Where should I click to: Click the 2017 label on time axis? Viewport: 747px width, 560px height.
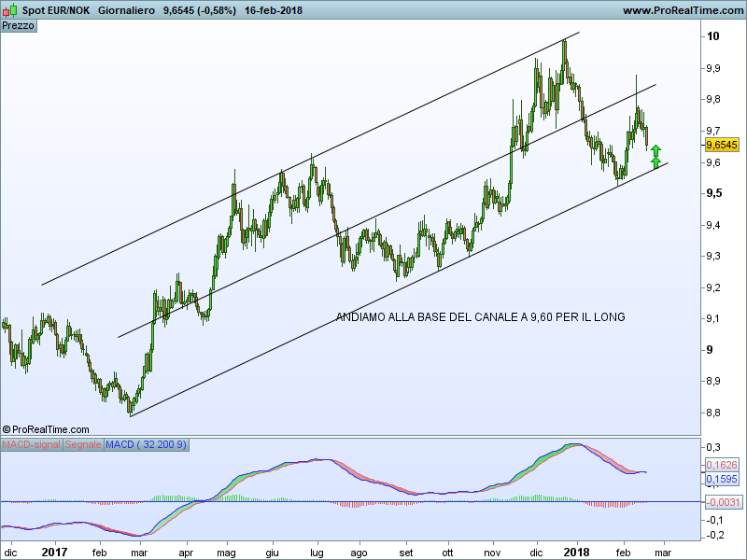[56, 552]
